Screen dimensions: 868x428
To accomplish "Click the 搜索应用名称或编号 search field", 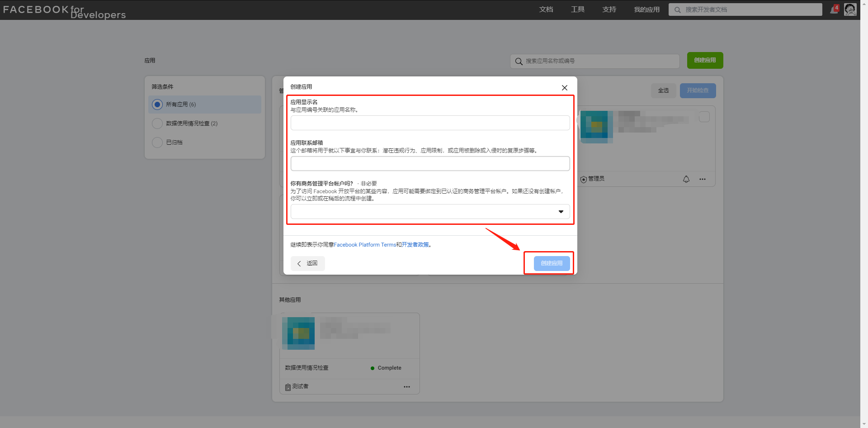I will click(594, 61).
